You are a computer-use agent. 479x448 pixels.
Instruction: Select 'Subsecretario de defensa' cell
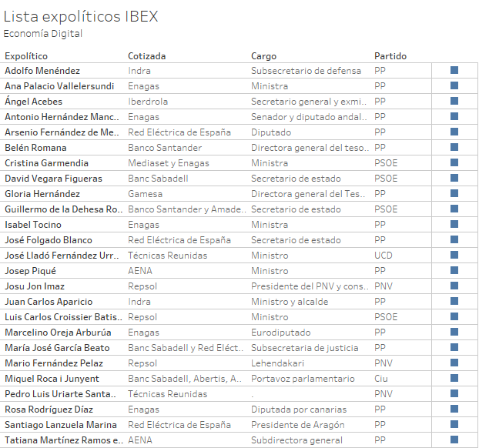(306, 71)
